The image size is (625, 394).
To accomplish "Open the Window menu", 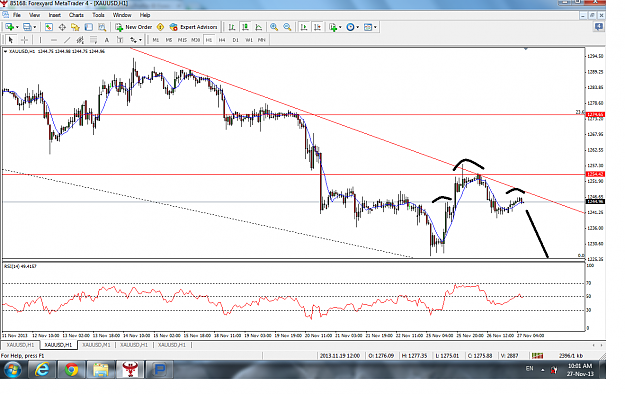I will [122, 15].
